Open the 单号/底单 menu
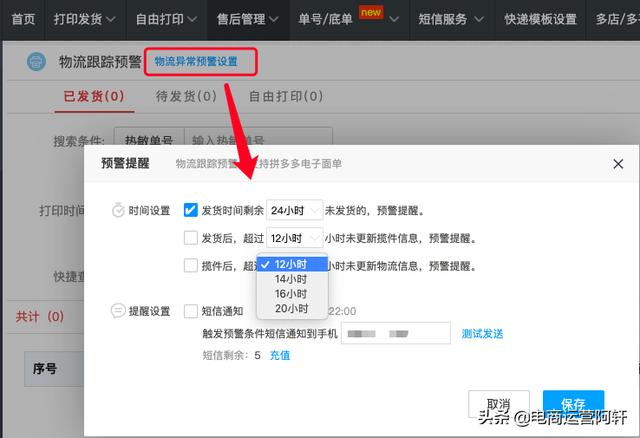The height and width of the screenshot is (438, 640). point(348,19)
